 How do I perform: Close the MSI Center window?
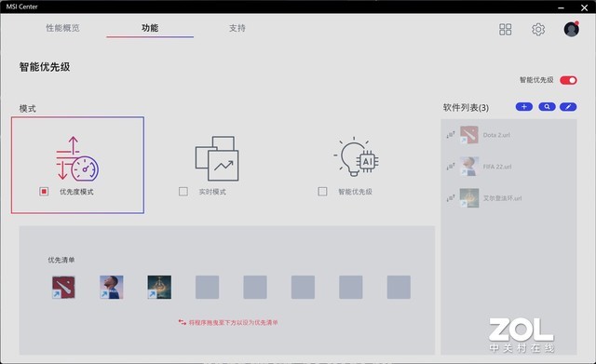click(584, 7)
